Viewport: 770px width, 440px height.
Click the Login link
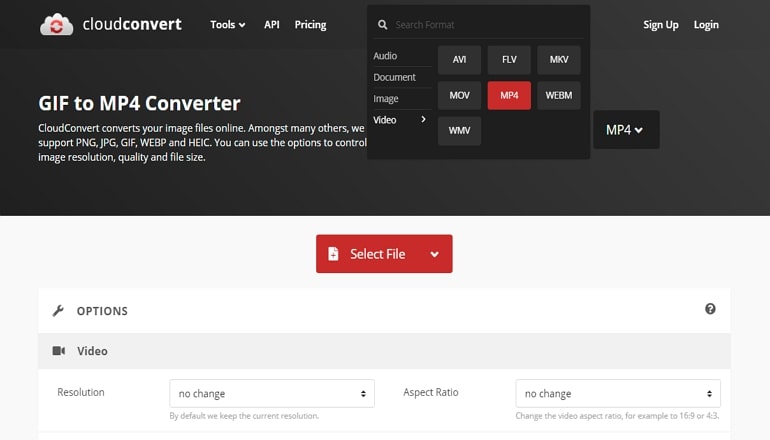point(706,25)
